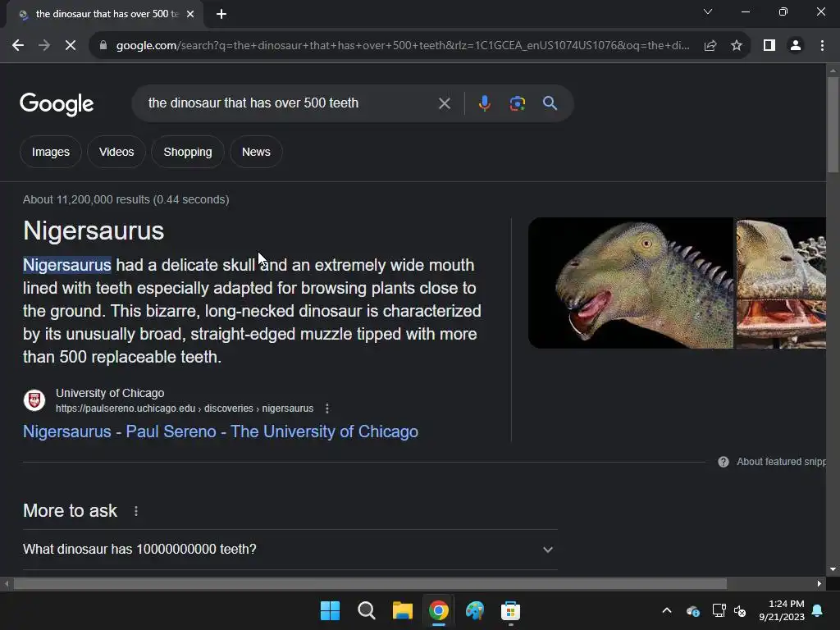Open a new tab with plus button

click(221, 14)
